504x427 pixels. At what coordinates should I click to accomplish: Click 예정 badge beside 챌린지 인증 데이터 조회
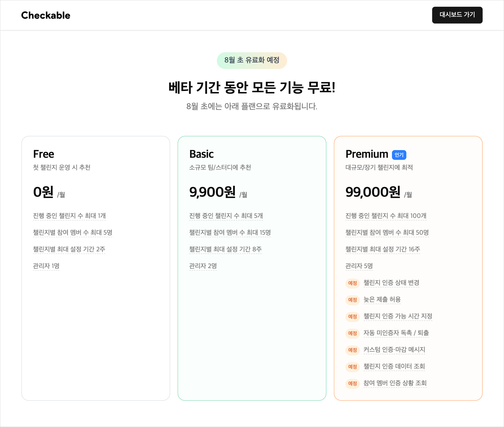point(352,367)
